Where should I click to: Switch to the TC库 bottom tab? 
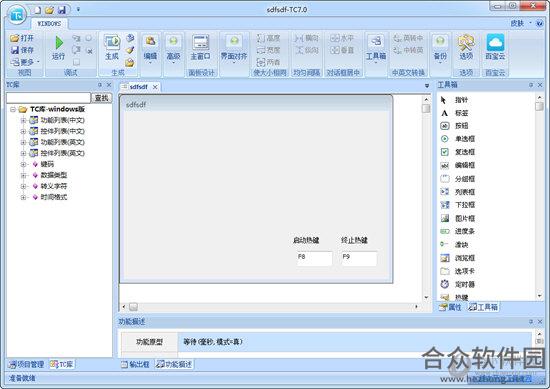click(x=61, y=364)
